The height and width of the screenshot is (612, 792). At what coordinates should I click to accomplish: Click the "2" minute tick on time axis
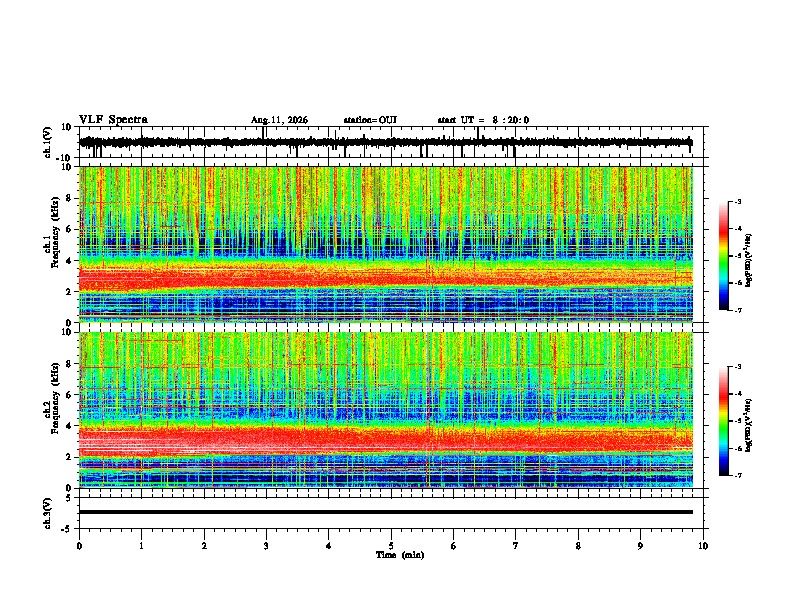(204, 546)
